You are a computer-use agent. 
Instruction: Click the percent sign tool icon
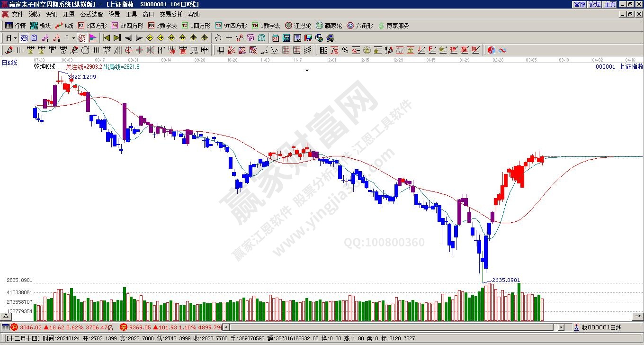click(345, 50)
